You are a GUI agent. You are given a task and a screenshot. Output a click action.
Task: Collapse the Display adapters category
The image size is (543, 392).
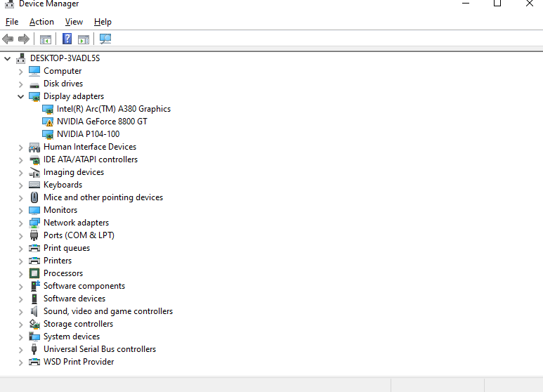pos(21,96)
